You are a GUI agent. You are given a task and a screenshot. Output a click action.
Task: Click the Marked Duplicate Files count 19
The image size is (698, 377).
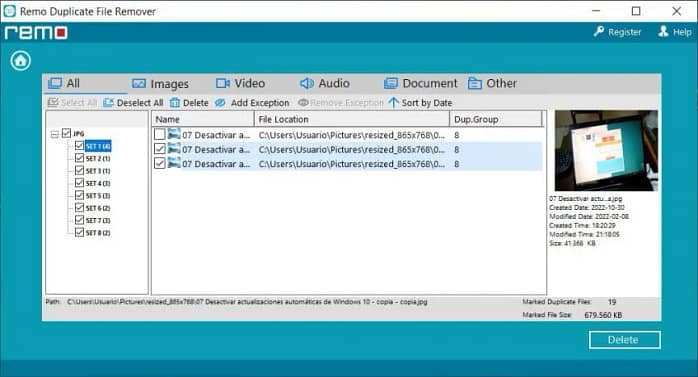612,302
